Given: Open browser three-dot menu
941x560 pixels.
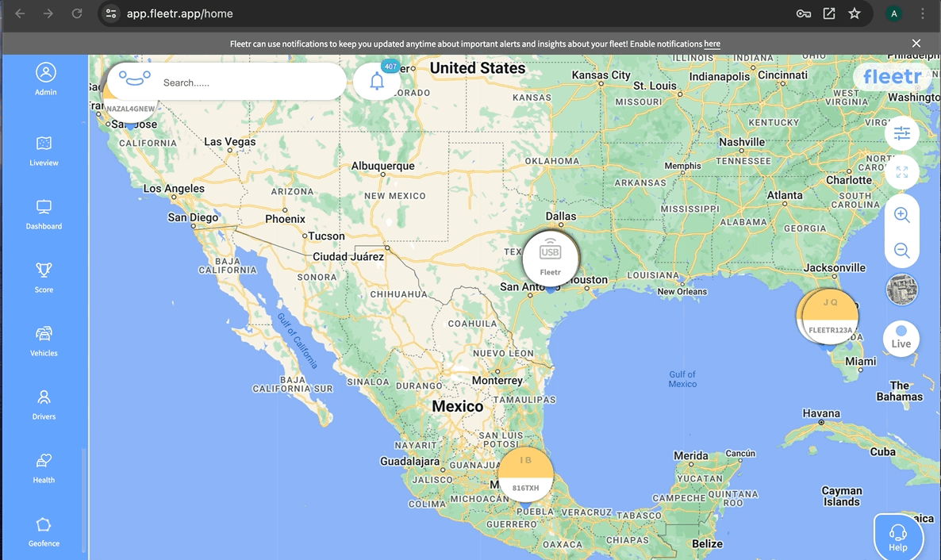Looking at the screenshot, I should 923,13.
